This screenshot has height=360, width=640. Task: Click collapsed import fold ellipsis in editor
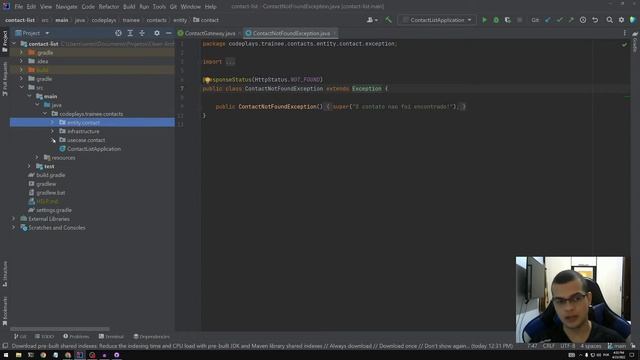[230, 62]
